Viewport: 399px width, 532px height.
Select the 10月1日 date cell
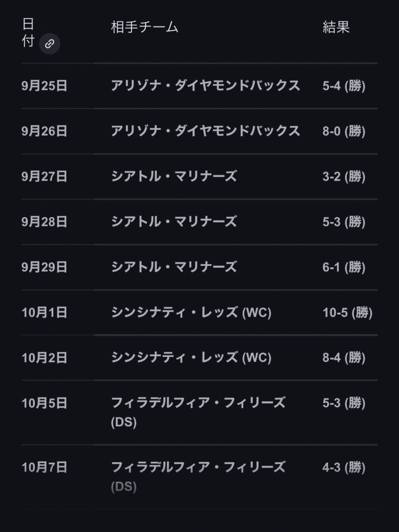click(x=44, y=313)
